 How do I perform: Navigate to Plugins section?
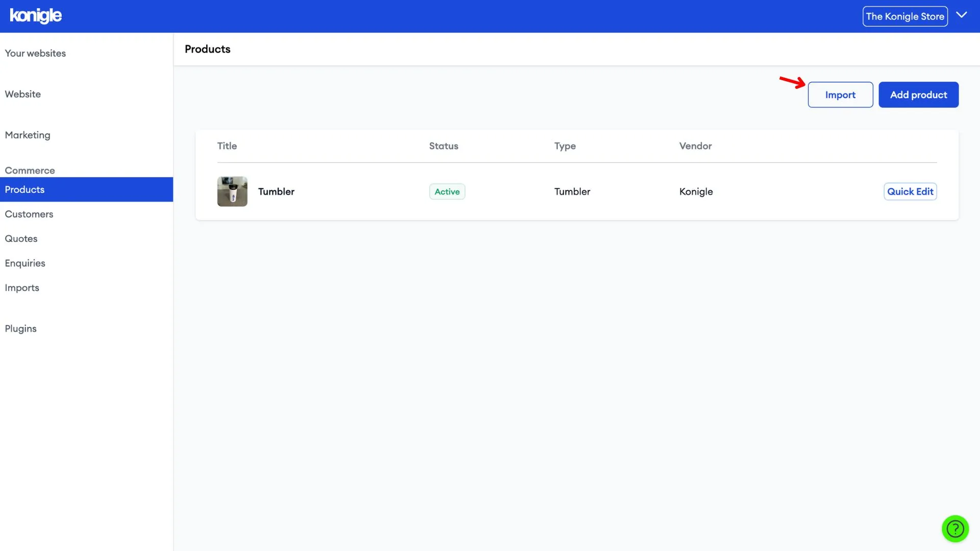point(20,329)
